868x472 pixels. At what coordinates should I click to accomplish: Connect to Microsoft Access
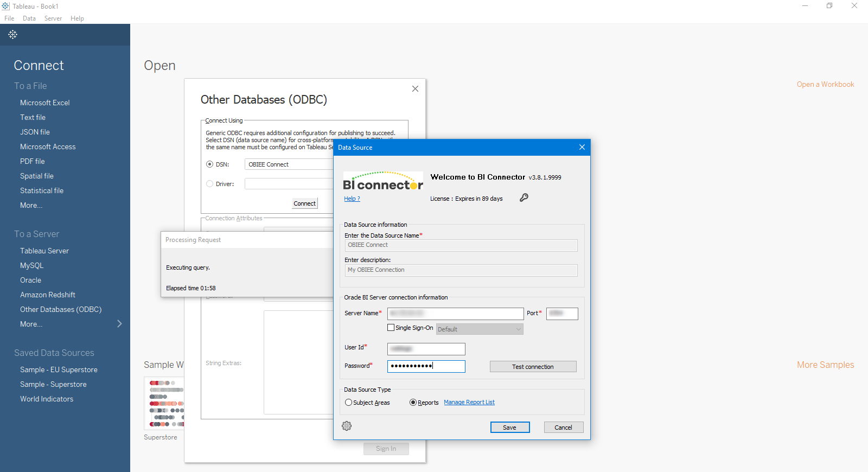[x=48, y=146]
